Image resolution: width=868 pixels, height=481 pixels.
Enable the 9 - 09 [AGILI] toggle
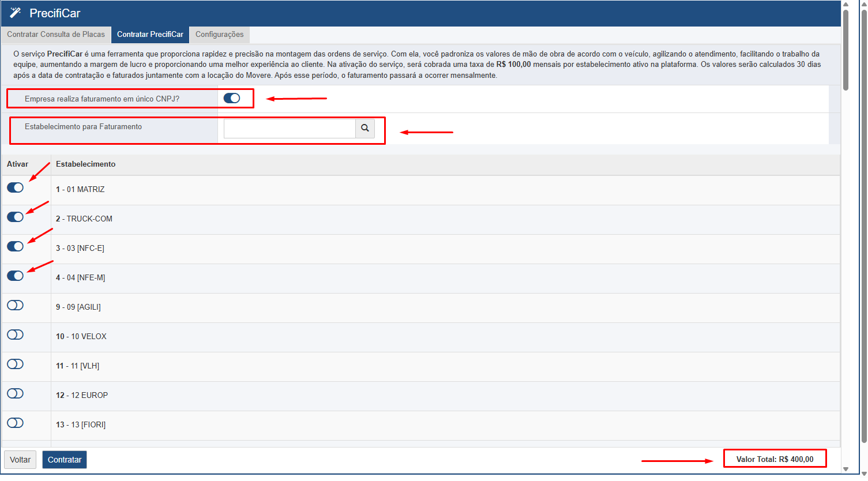15,305
